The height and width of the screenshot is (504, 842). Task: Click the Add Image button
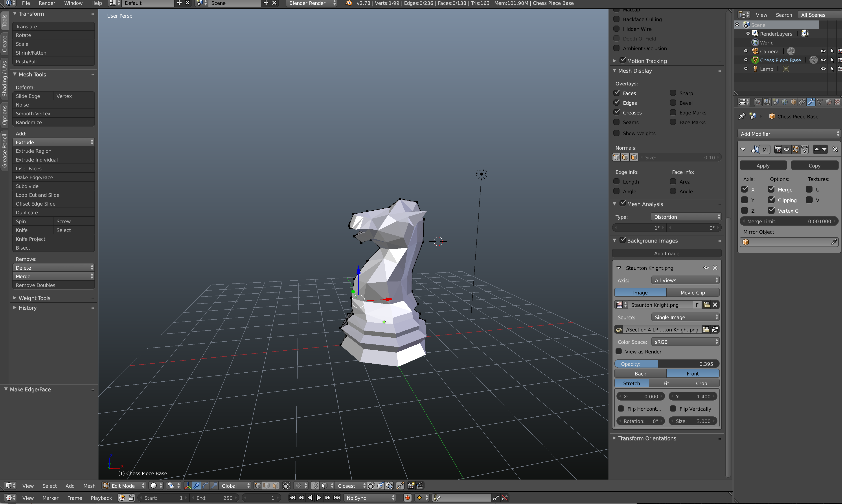[666, 253]
